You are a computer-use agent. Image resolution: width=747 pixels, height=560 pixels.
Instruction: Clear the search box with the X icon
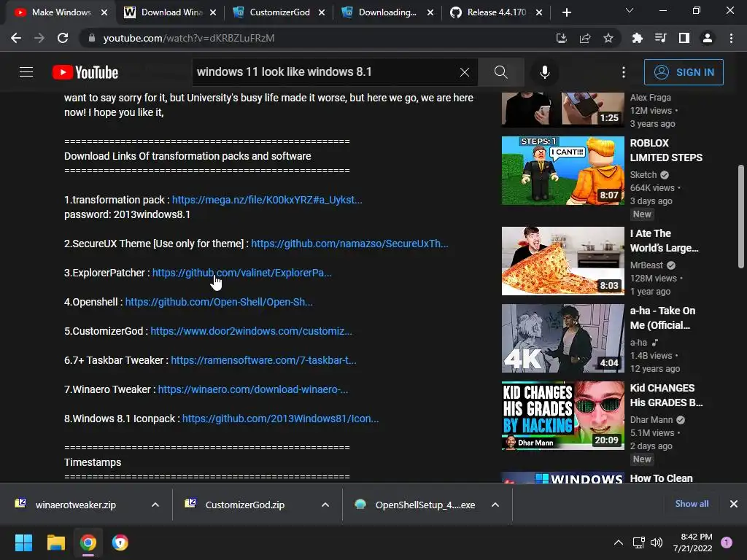click(465, 72)
